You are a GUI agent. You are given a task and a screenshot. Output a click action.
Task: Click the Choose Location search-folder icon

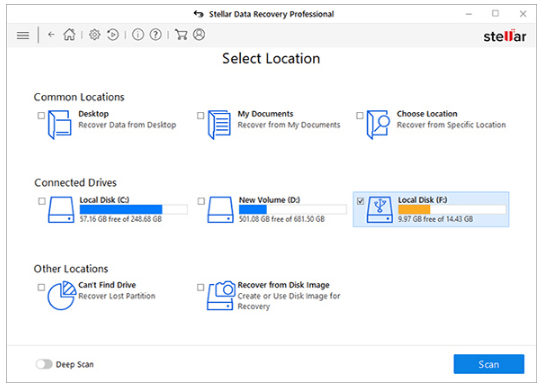[x=378, y=125]
